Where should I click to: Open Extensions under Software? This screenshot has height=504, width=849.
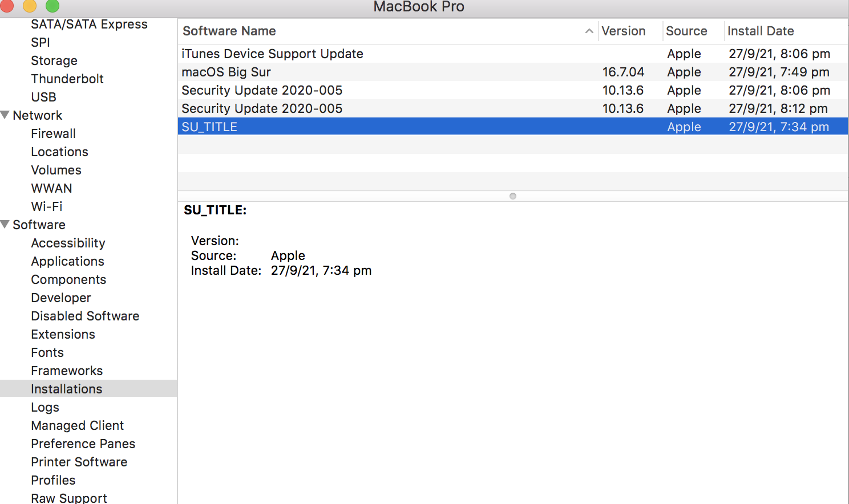click(63, 334)
